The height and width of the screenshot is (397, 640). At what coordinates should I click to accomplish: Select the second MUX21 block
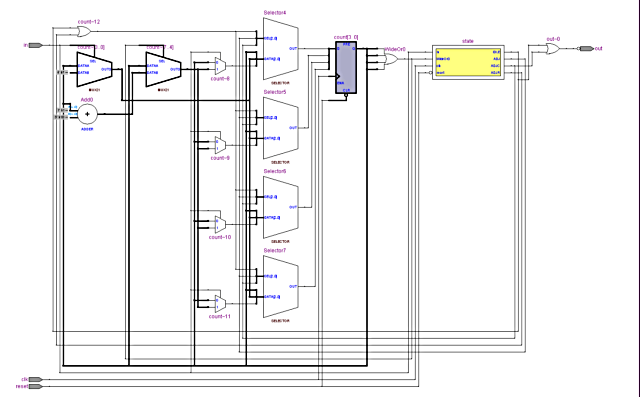164,69
